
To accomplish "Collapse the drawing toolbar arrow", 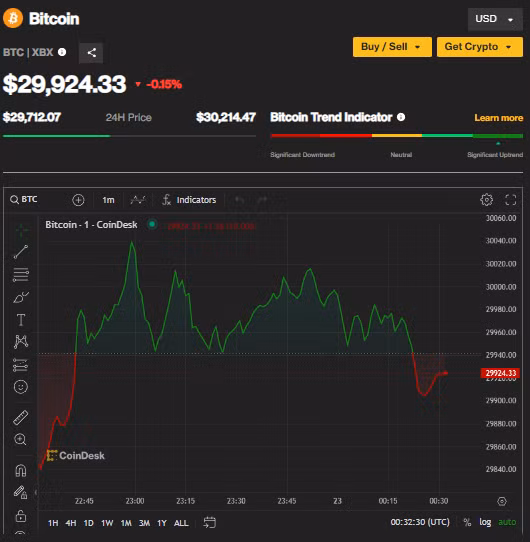I will click(x=36, y=492).
